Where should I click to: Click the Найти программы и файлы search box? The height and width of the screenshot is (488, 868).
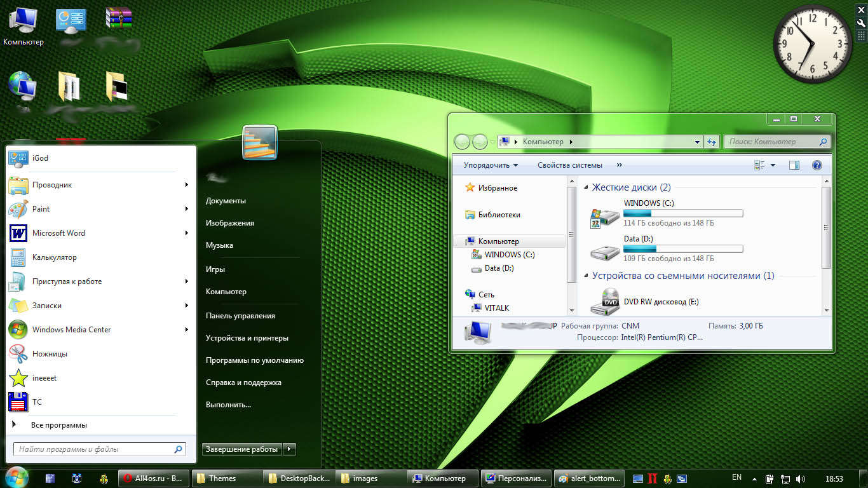coord(99,449)
